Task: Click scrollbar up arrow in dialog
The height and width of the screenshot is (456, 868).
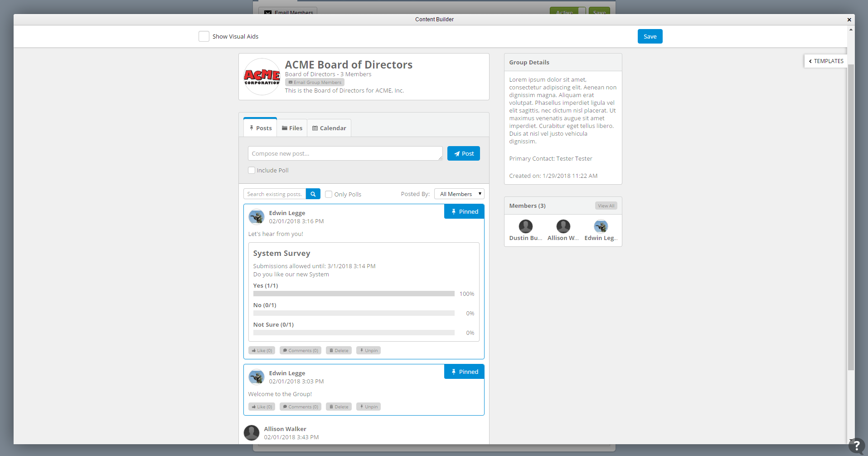Action: point(851,29)
